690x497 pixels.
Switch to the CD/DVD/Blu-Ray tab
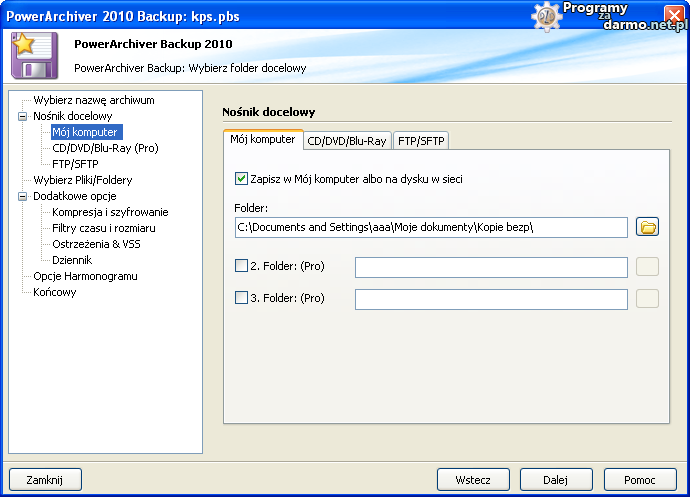[346, 141]
